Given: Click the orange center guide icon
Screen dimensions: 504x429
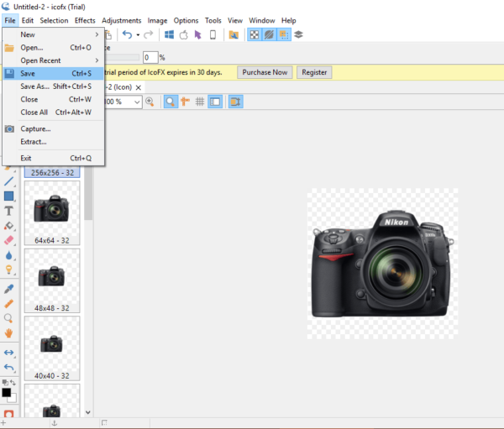Looking at the screenshot, I should [185, 102].
